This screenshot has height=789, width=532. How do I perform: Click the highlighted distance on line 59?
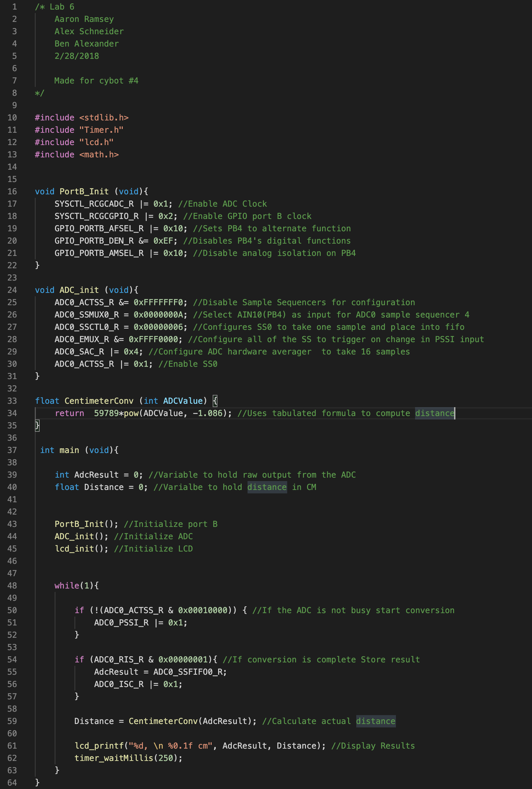[x=376, y=721]
